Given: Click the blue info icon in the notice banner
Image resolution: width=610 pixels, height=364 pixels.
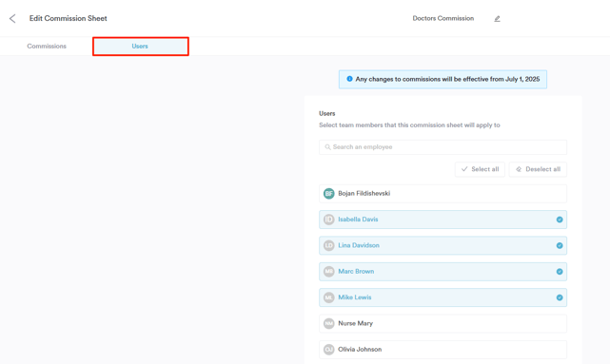Looking at the screenshot, I should click(349, 79).
